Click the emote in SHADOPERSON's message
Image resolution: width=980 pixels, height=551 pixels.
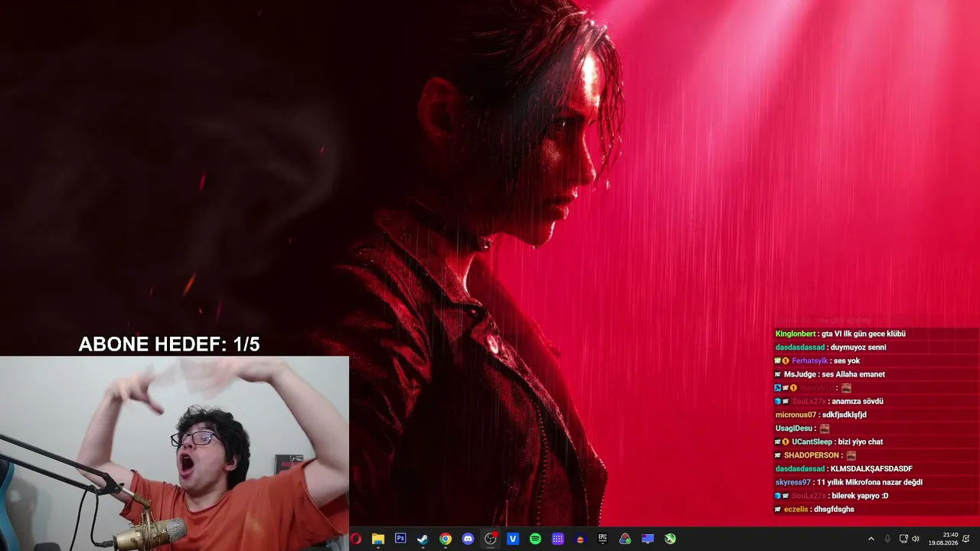click(x=851, y=455)
